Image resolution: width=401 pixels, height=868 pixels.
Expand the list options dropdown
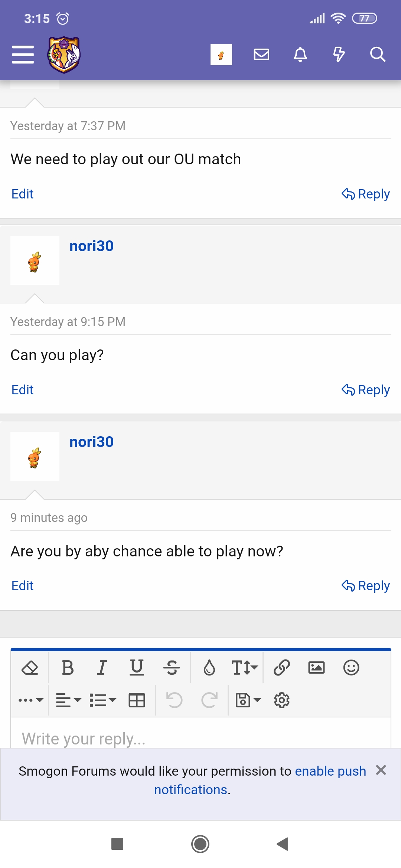tap(103, 700)
